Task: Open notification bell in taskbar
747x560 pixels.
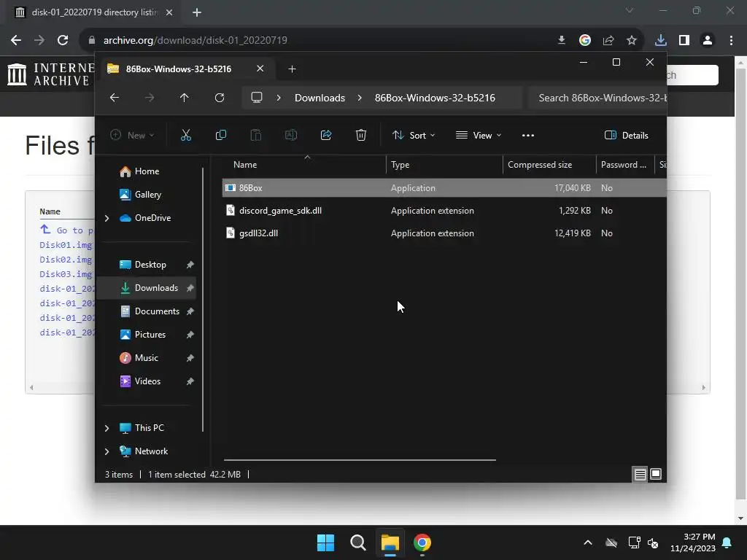Action: coord(727,542)
